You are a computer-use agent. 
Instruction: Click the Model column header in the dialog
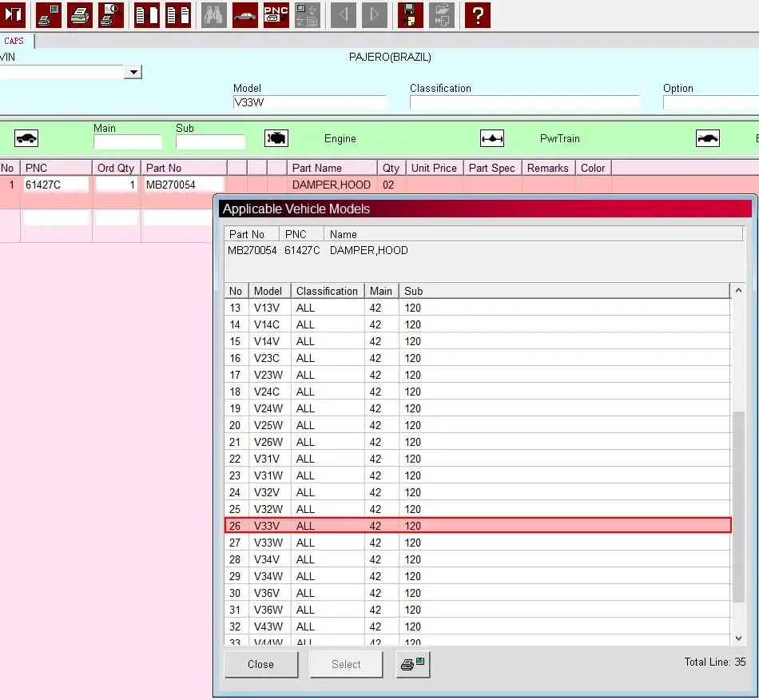tap(269, 291)
